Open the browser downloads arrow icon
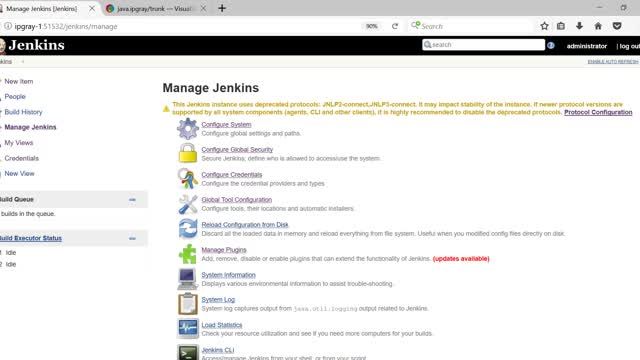Image resolution: width=640 pixels, height=360 pixels. pos(579,26)
